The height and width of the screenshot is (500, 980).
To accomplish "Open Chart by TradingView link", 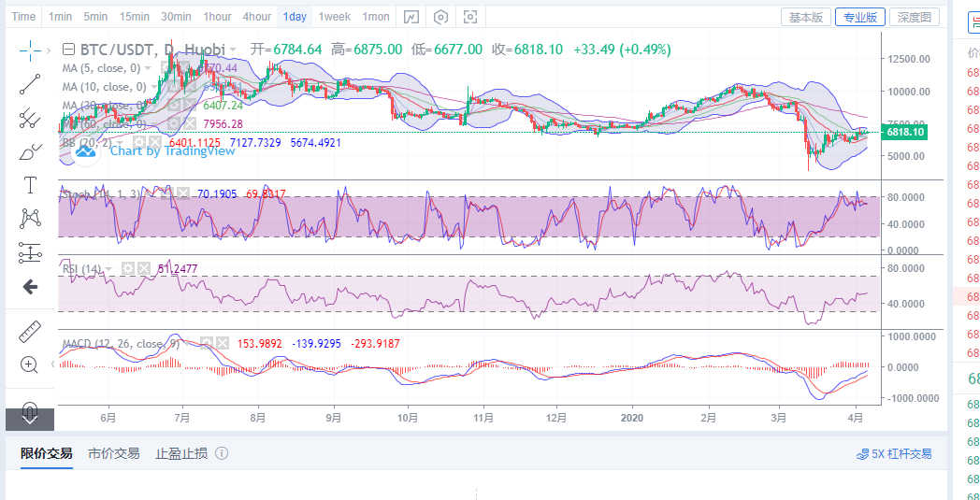I will tap(172, 150).
